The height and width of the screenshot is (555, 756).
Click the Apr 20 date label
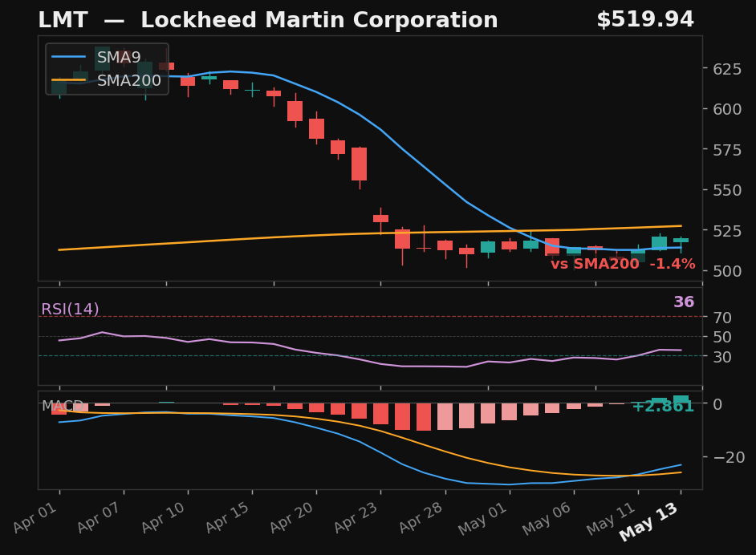coord(292,517)
